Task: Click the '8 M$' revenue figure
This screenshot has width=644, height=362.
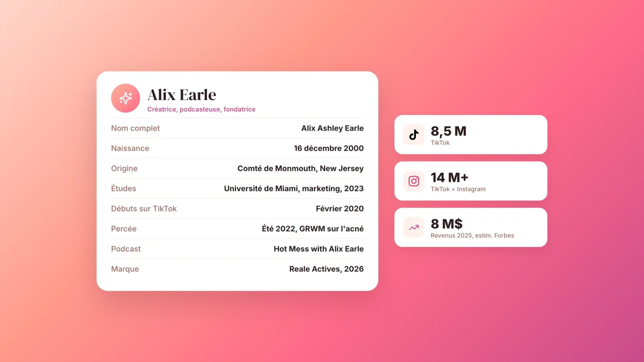Action: click(x=447, y=224)
